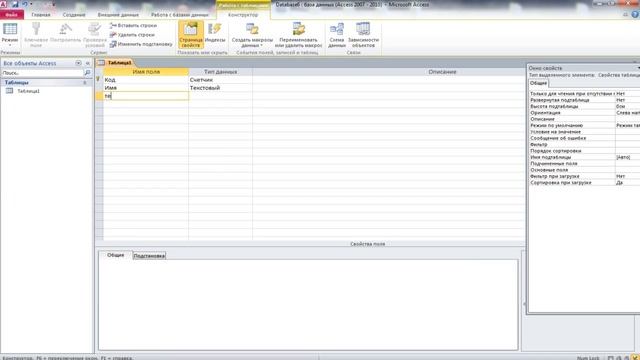Open the Схема данных relationships icon
The width and height of the screenshot is (640, 360).
coord(337,35)
